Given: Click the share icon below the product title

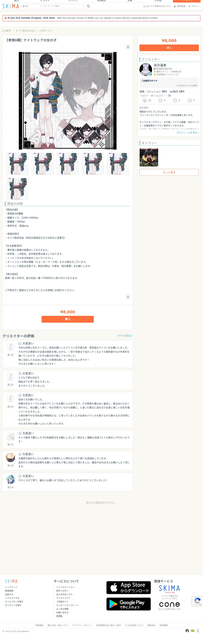Looking at the screenshot, I should point(128,46).
